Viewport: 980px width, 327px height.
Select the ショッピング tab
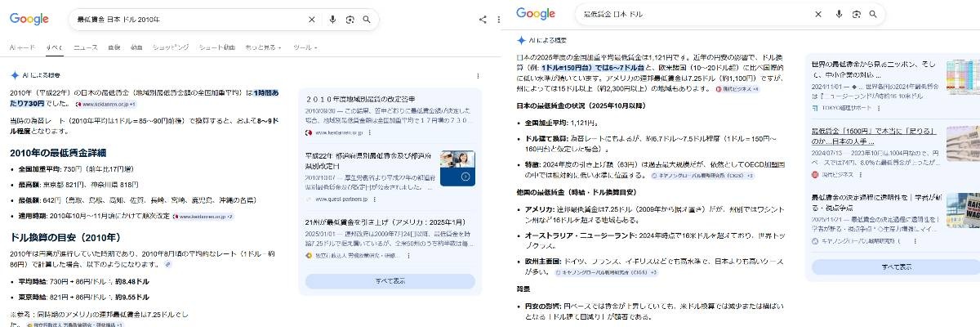click(171, 47)
